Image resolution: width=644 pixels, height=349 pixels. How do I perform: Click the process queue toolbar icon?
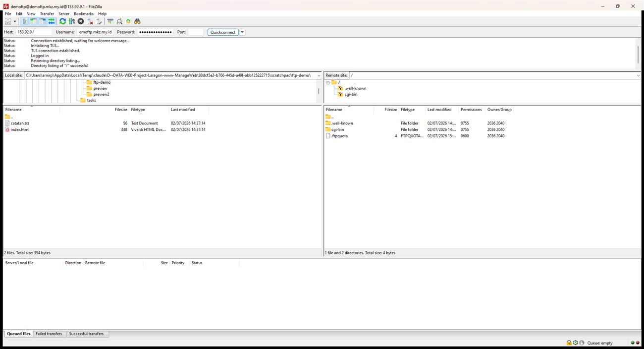coord(72,21)
